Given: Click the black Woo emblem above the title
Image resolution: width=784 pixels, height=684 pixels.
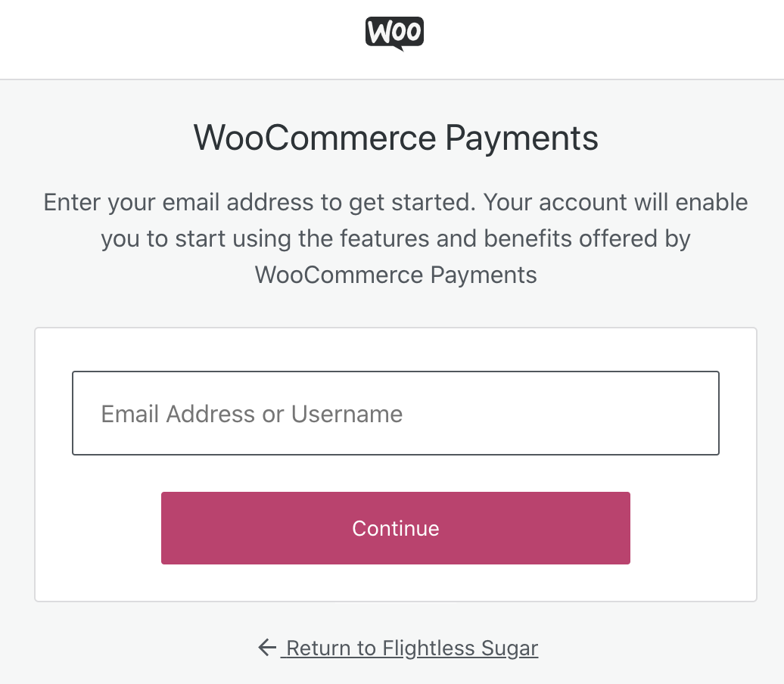Looking at the screenshot, I should coord(394,33).
